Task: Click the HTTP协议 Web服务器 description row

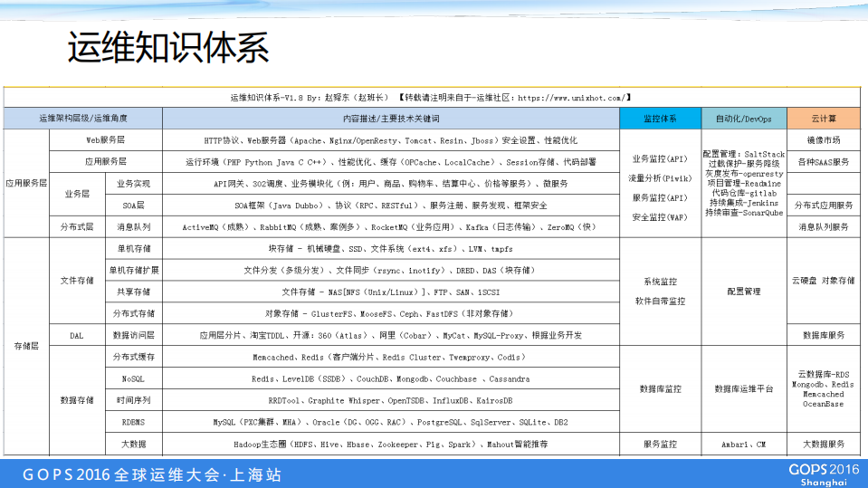Action: [x=391, y=140]
